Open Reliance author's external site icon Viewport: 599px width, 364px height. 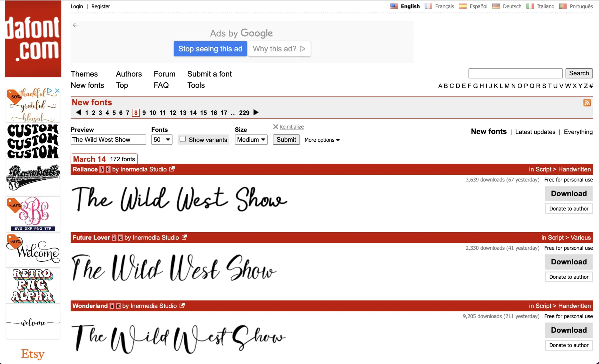click(172, 169)
